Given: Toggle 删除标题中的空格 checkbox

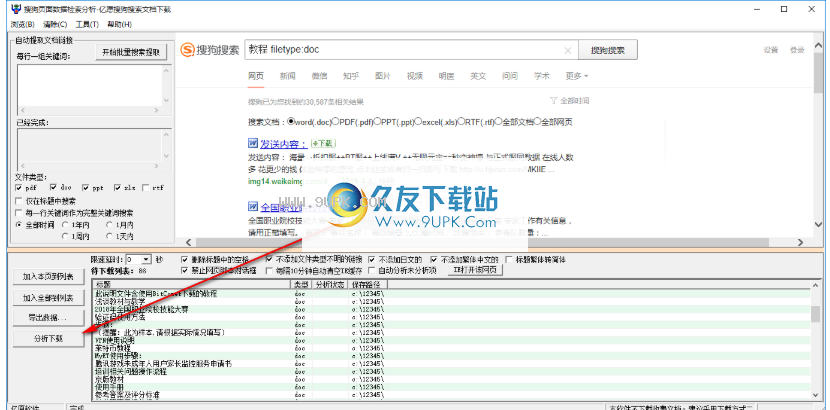Looking at the screenshot, I should click(185, 260).
